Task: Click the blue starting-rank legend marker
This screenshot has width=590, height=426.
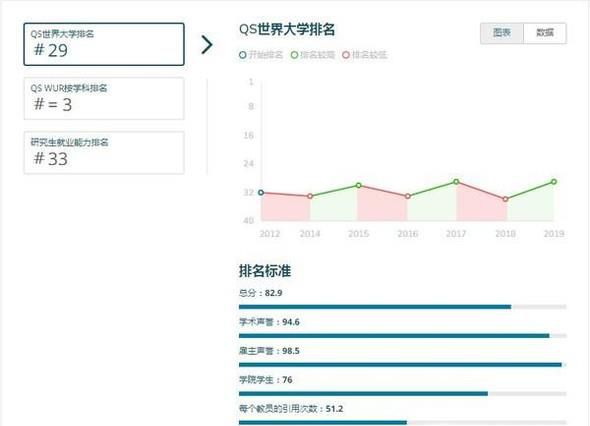Action: tap(243, 55)
